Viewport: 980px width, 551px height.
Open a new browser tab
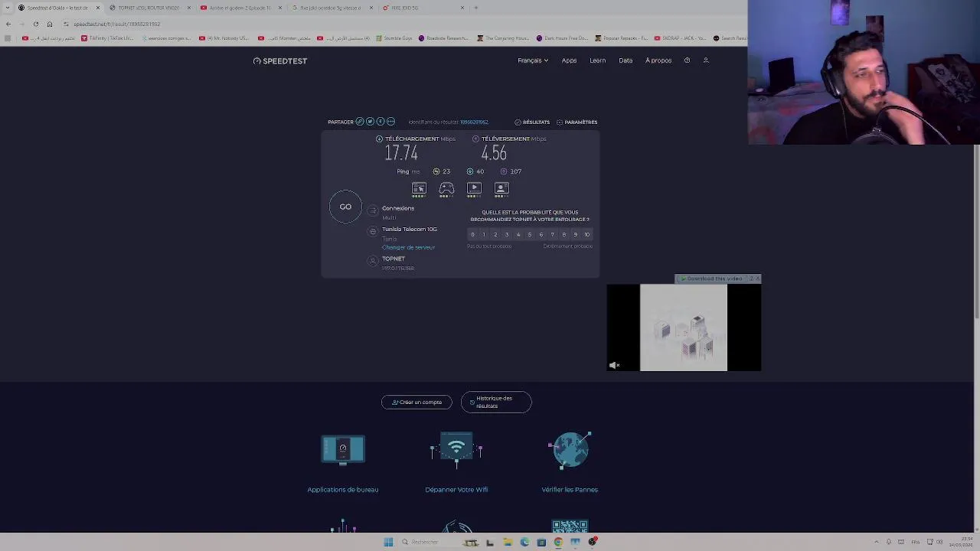coord(475,8)
